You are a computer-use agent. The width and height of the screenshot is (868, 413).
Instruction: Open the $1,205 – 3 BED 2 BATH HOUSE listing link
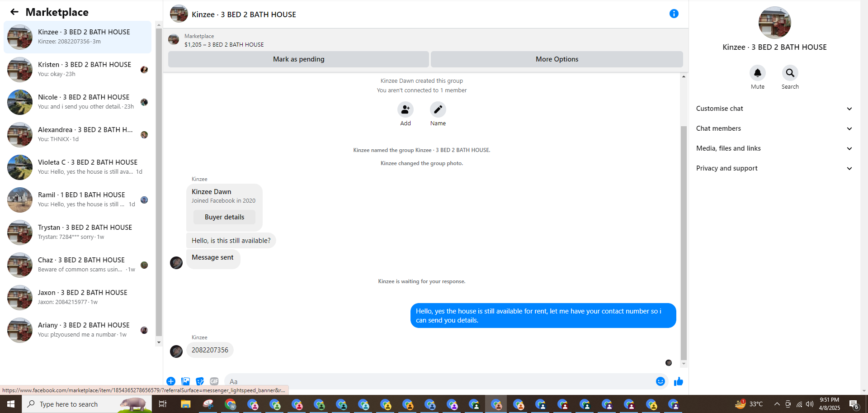(224, 44)
